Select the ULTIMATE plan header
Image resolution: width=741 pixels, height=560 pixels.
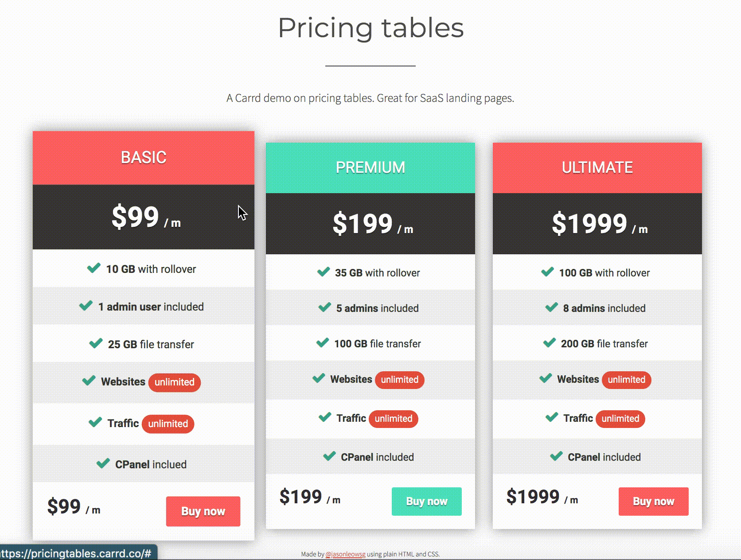[597, 167]
